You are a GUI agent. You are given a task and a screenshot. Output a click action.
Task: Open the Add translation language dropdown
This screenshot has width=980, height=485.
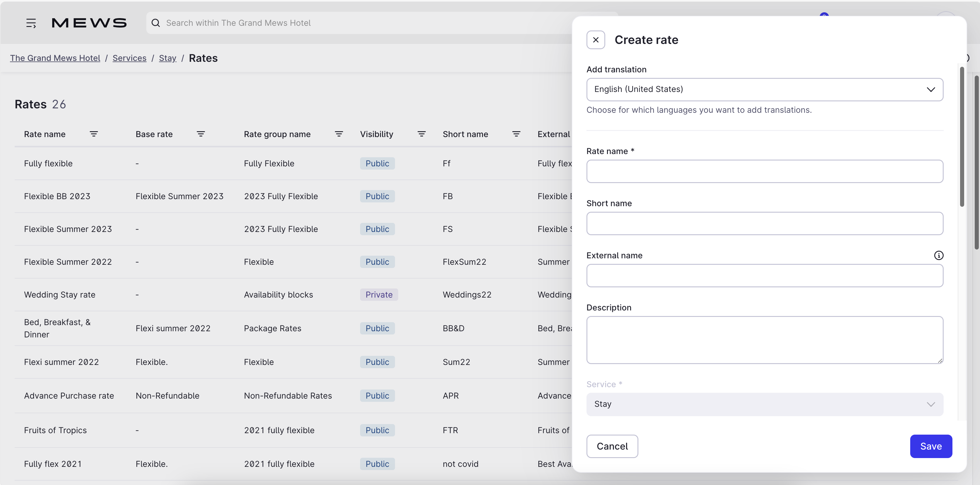click(764, 89)
